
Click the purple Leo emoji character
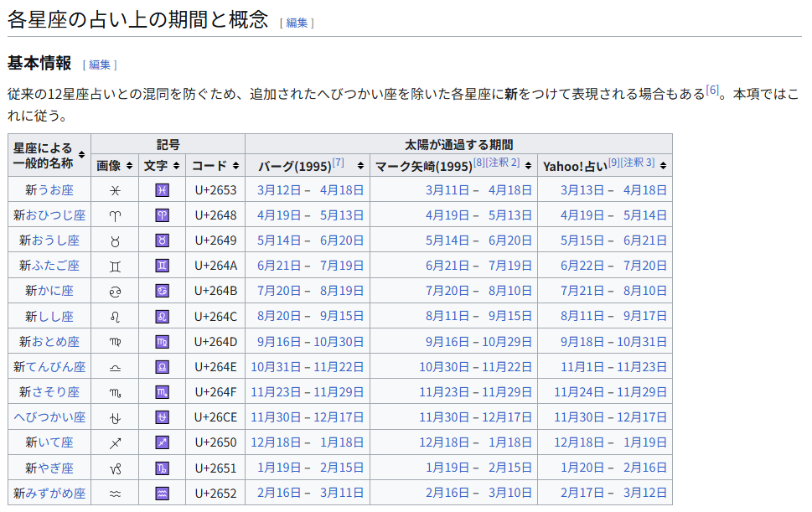point(162,317)
